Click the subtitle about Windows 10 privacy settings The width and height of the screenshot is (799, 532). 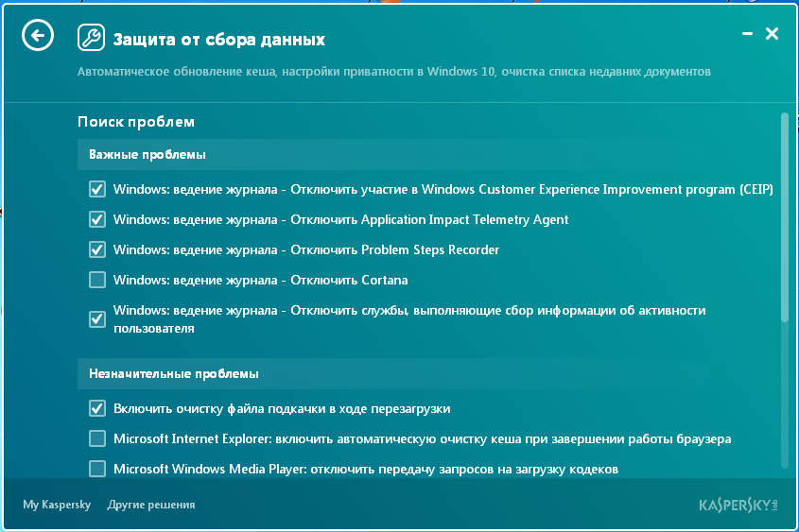[x=394, y=71]
